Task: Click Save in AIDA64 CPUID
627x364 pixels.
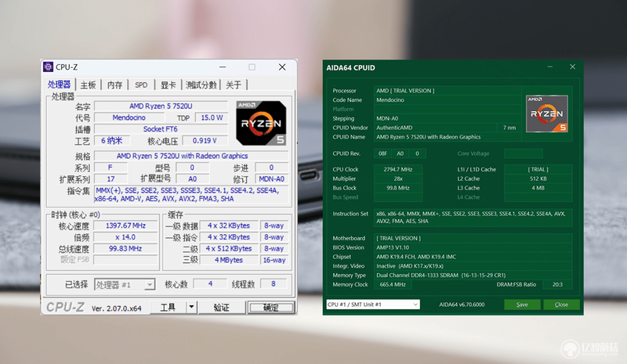Action: [x=522, y=305]
